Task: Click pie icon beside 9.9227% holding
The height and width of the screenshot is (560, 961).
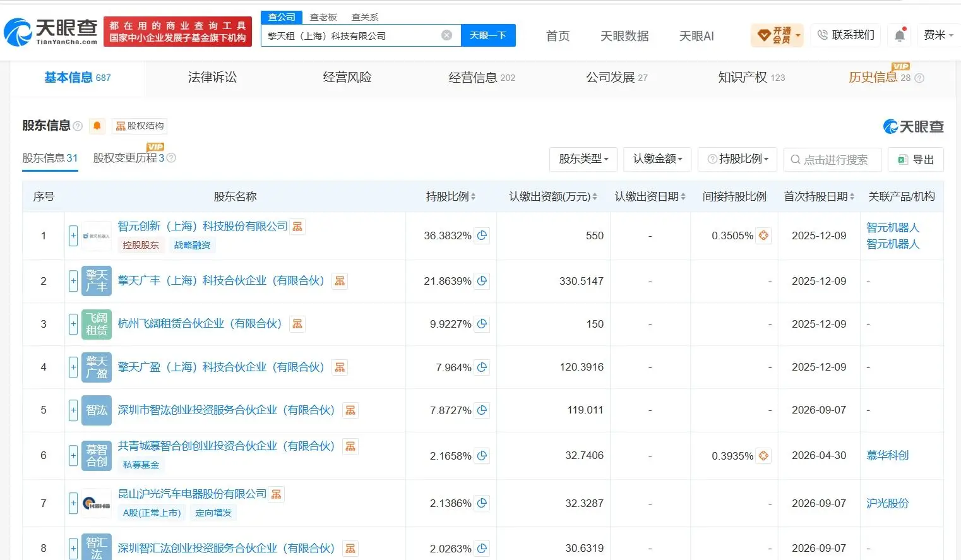Action: (482, 324)
